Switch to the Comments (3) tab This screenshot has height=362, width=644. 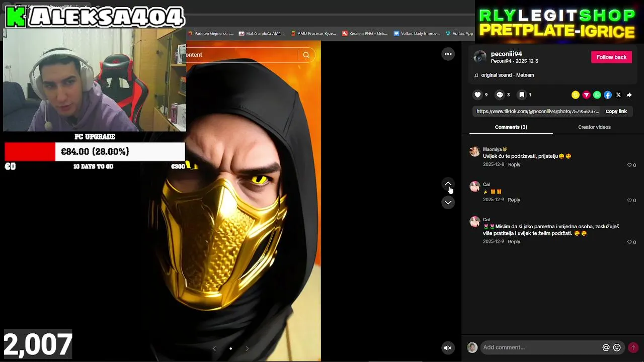coord(511,127)
